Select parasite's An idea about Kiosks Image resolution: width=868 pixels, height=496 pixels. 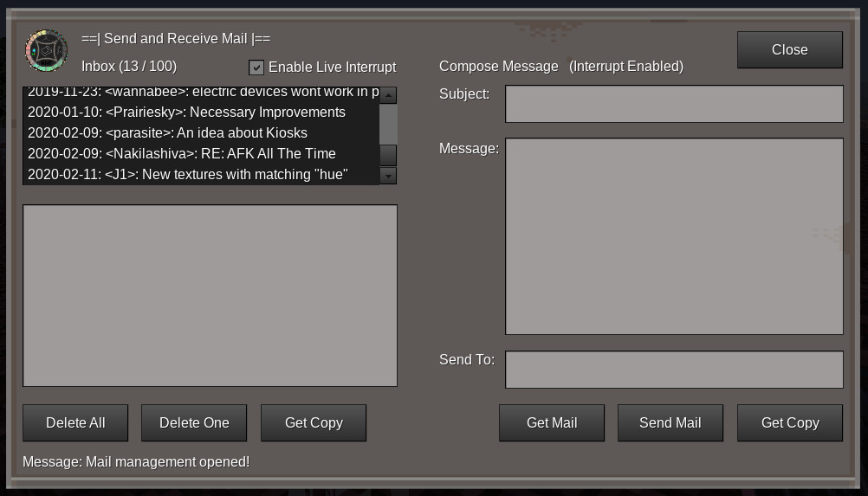[x=167, y=133]
